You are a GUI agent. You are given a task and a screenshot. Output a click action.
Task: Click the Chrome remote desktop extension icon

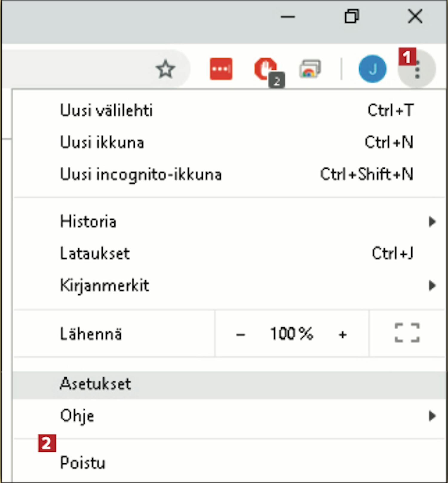[310, 69]
